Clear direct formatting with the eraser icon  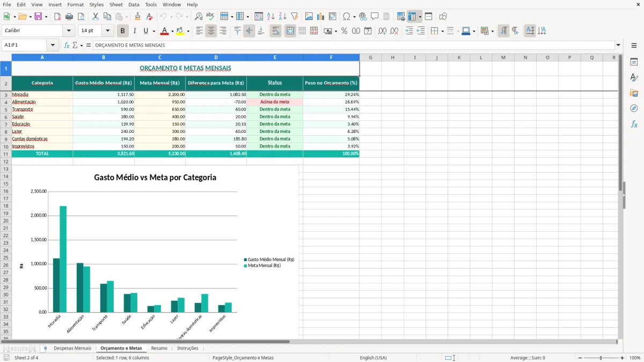(150, 17)
